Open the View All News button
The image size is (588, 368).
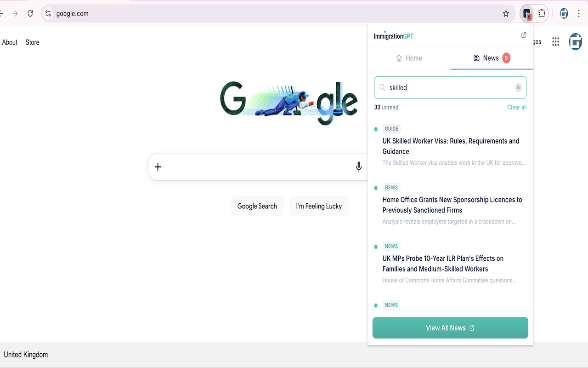click(450, 328)
